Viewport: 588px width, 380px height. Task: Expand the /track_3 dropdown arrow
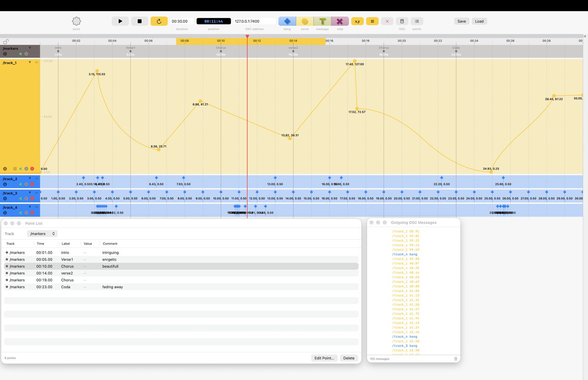click(30, 193)
